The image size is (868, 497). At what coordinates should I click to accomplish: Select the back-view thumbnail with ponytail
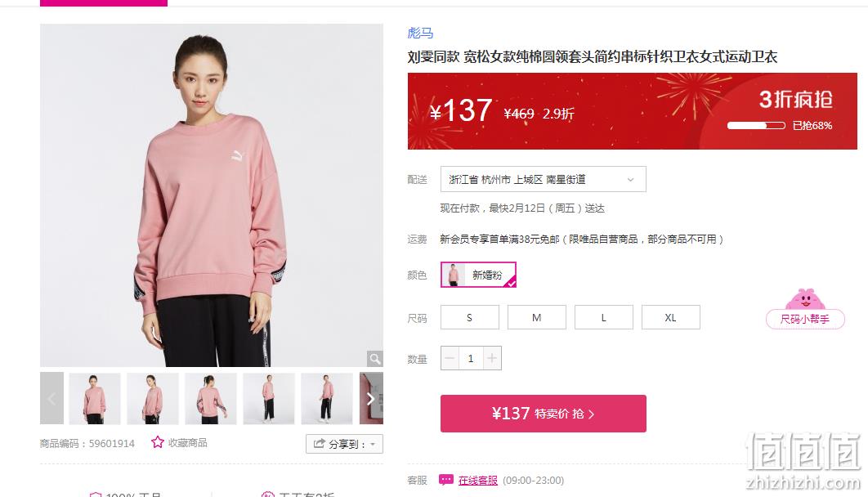click(210, 398)
